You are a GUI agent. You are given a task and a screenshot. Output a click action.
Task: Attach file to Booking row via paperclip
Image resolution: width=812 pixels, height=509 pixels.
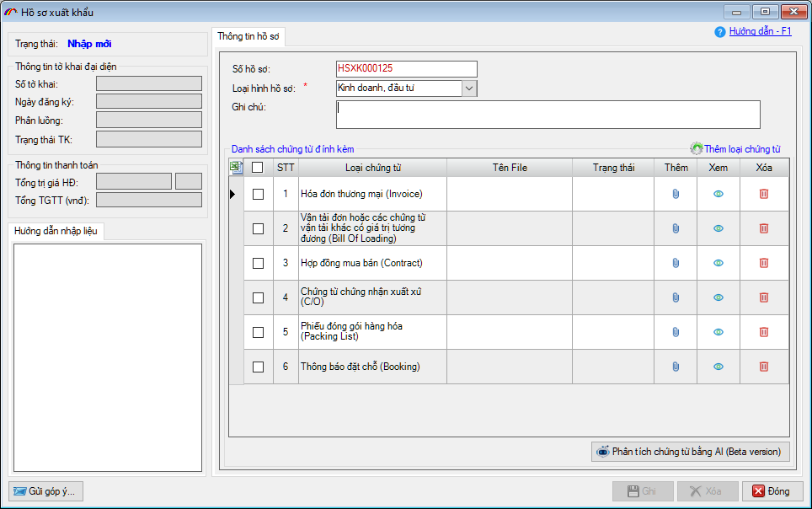(676, 367)
